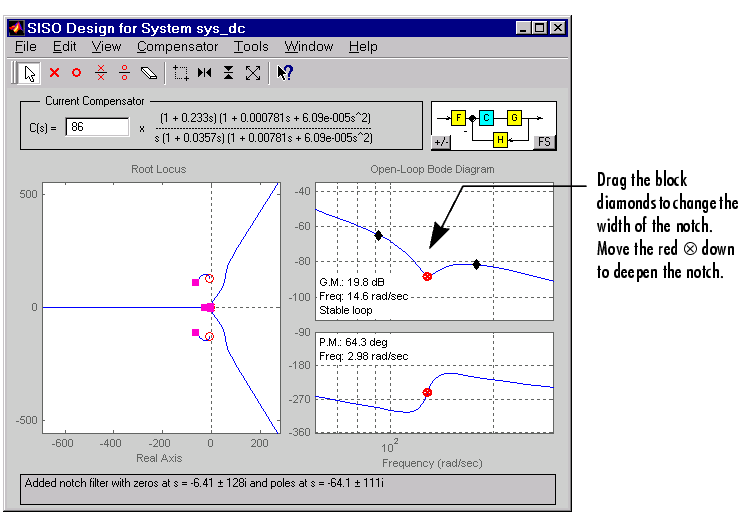Screen dimensions: 750x515
Task: Click the context help question mark icon
Action: [x=284, y=72]
